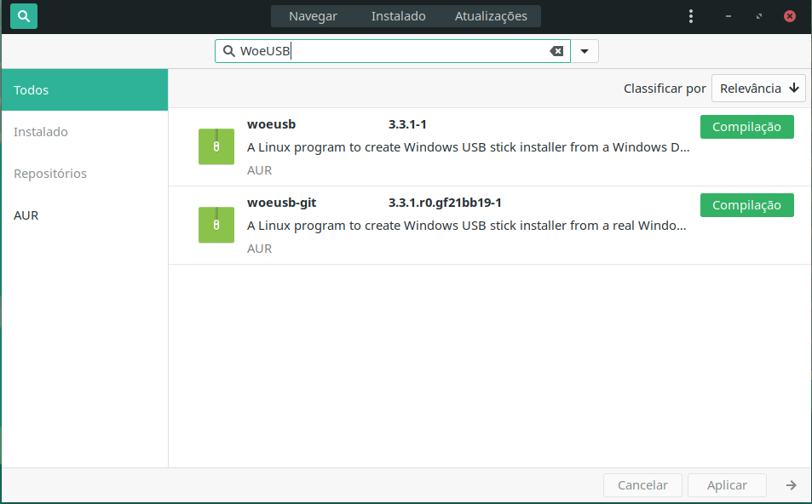The width and height of the screenshot is (812, 504).
Task: Minimize the package manager window
Action: [728, 16]
